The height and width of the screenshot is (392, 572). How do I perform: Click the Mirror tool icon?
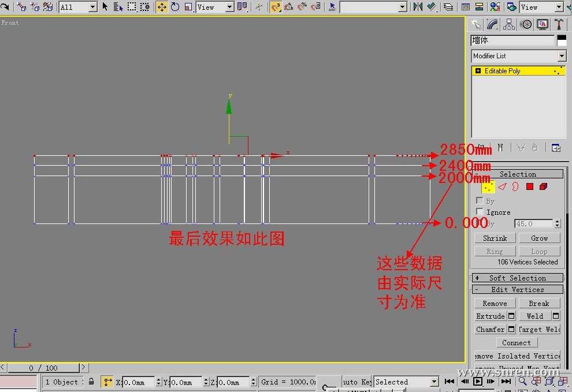(x=418, y=6)
